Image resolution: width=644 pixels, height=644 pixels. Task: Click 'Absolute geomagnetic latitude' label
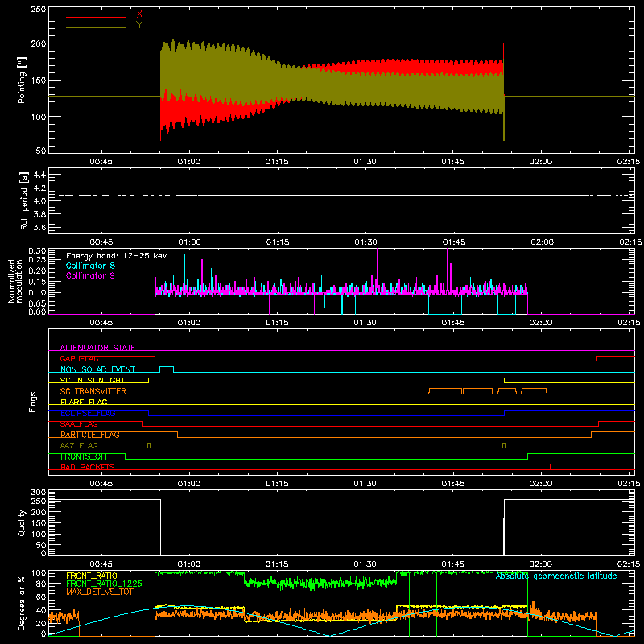click(556, 576)
